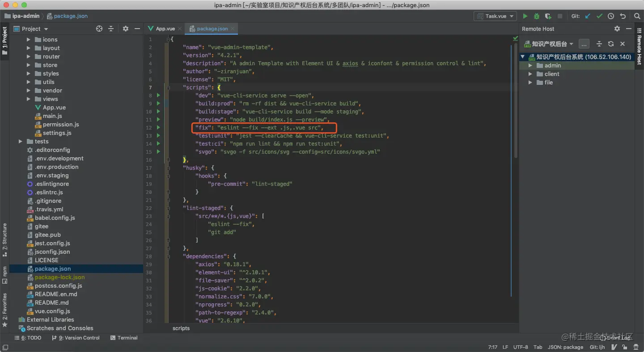Click the Git update project arrow
The width and height of the screenshot is (644, 352).
(588, 16)
